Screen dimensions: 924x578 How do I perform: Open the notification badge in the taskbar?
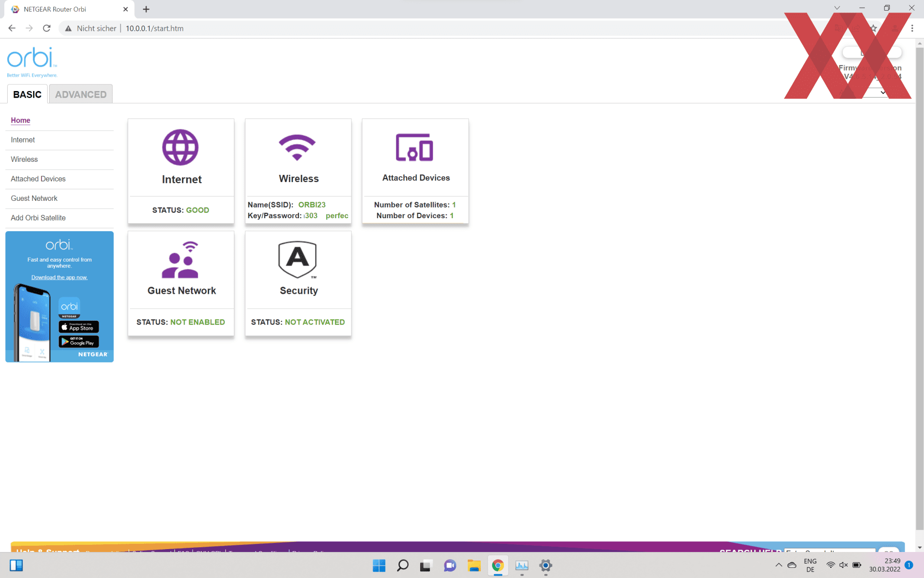pos(909,565)
